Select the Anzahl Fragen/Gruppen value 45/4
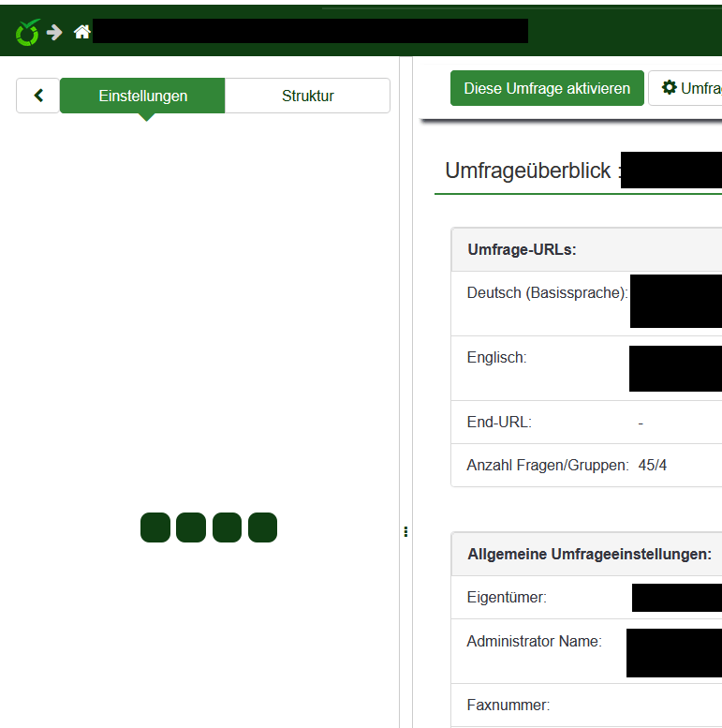722x728 pixels. click(x=653, y=465)
